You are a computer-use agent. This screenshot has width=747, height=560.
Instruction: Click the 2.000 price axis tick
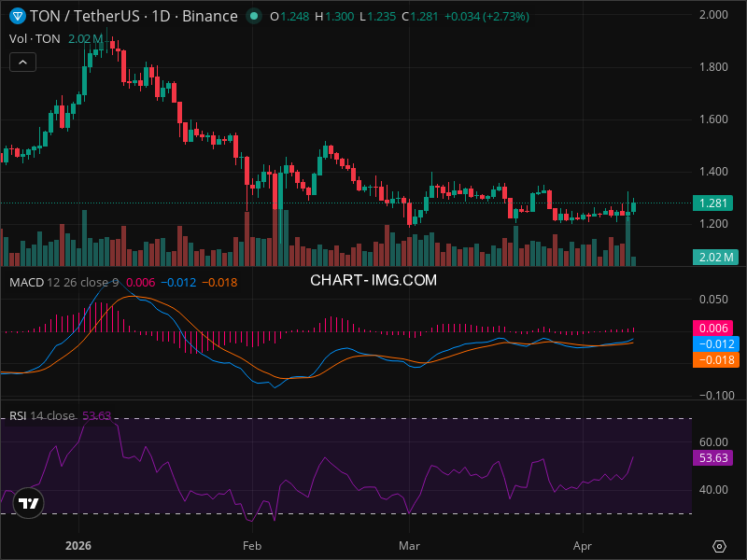[713, 15]
